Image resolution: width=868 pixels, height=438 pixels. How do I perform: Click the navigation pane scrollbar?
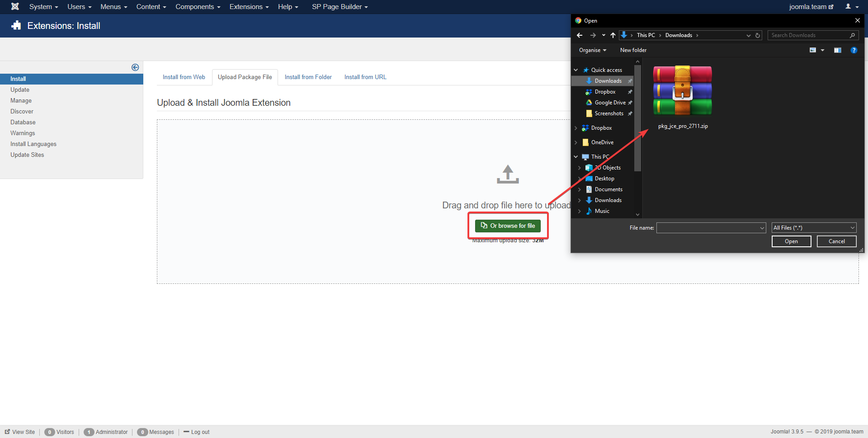tap(637, 118)
